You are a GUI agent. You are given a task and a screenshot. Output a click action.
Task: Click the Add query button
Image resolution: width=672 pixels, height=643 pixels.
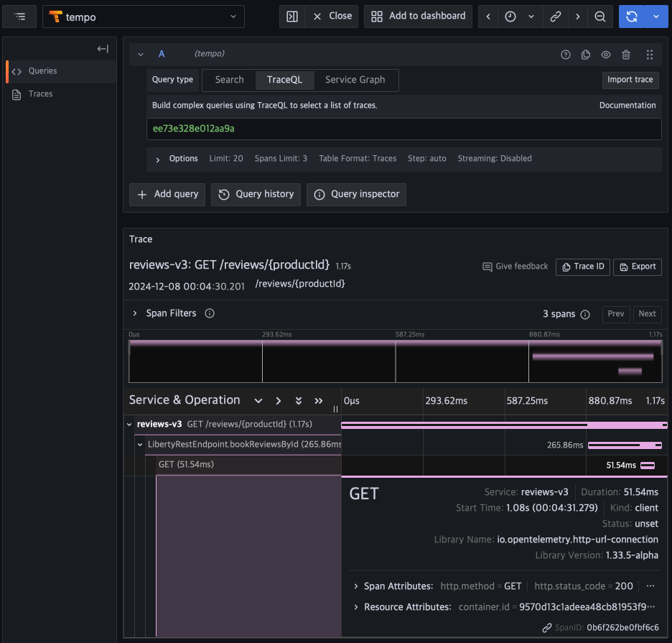167,194
